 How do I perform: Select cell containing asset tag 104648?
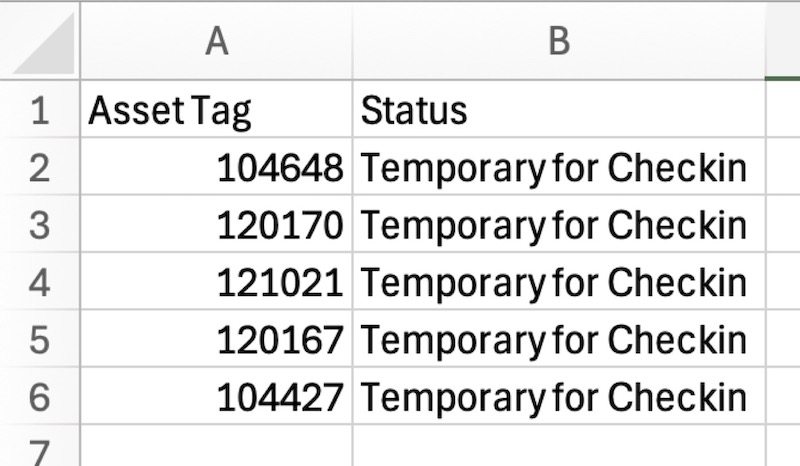[216, 167]
